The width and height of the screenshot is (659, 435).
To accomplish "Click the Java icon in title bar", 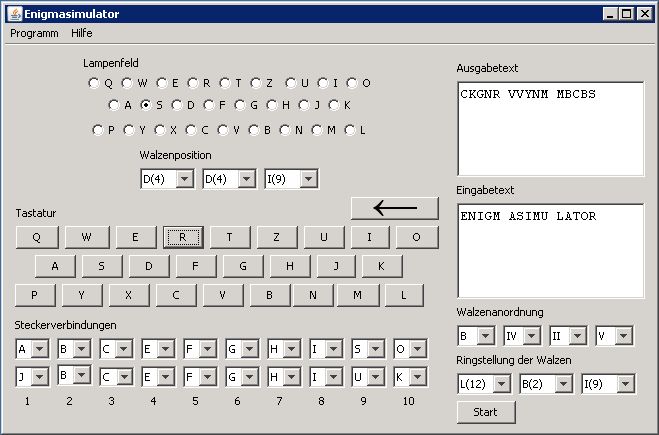I will pos(11,14).
